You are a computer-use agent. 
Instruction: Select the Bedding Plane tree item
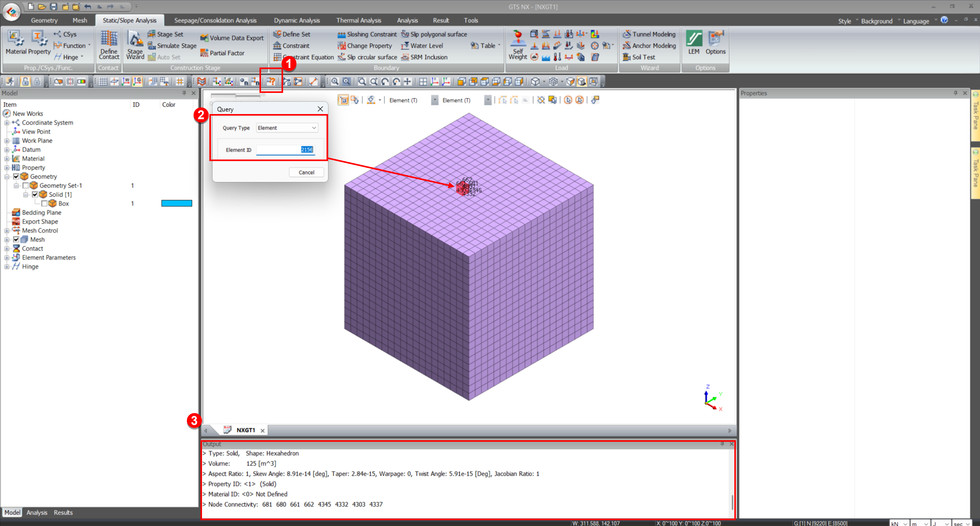coord(41,213)
